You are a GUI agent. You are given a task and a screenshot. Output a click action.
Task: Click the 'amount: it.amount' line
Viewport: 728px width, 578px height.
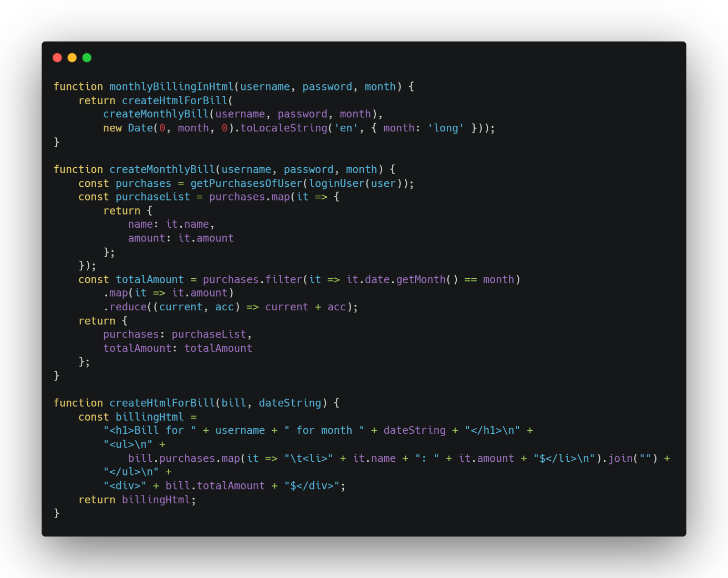click(181, 238)
